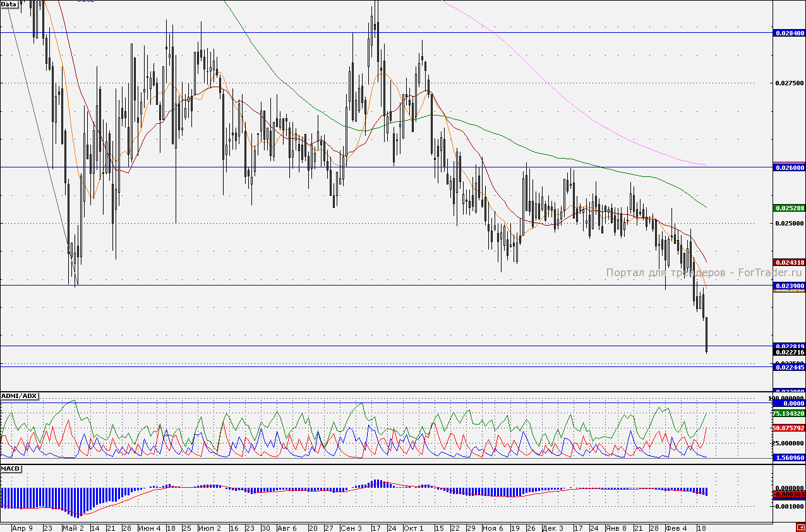Viewport: 806px width, 532px height.
Task: Click the blue 0.026000 price label
Action: pos(789,167)
